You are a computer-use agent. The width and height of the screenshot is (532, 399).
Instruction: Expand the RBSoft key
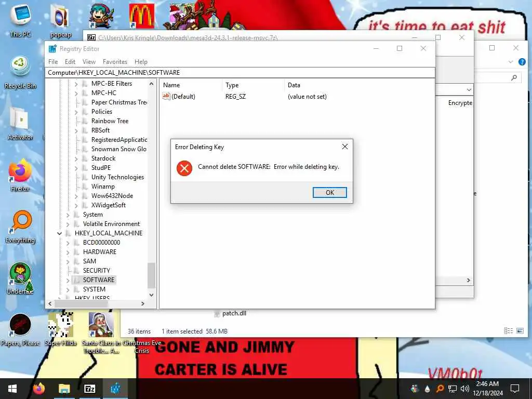76,130
